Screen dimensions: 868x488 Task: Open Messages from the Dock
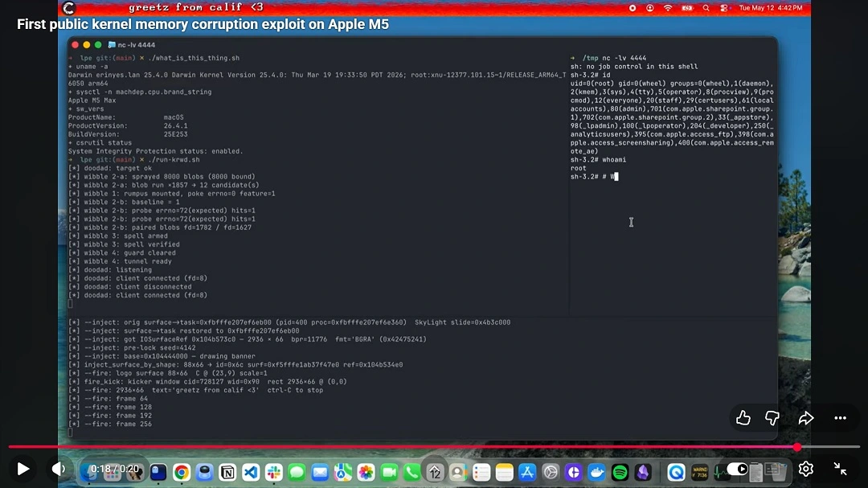(297, 472)
